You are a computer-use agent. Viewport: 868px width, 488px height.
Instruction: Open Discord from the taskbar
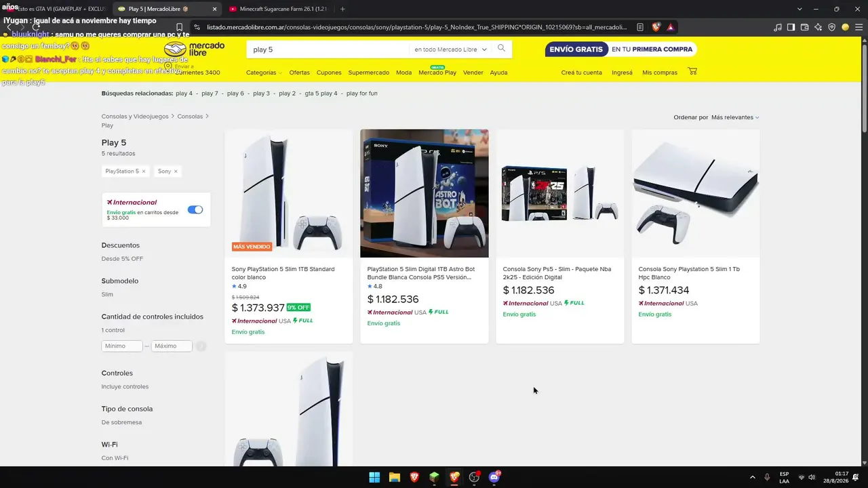pos(495,477)
